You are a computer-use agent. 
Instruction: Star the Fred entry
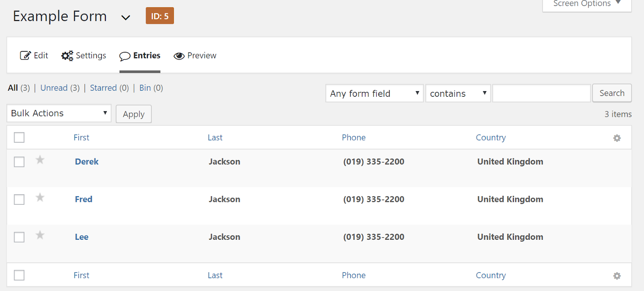click(40, 197)
